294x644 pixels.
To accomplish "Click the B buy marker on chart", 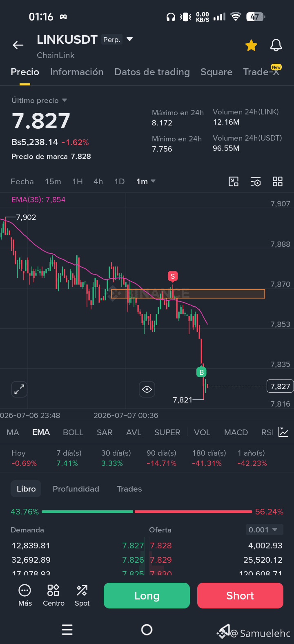I will [201, 372].
